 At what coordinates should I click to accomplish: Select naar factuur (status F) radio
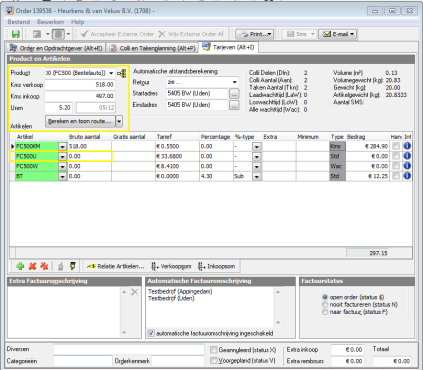325,312
